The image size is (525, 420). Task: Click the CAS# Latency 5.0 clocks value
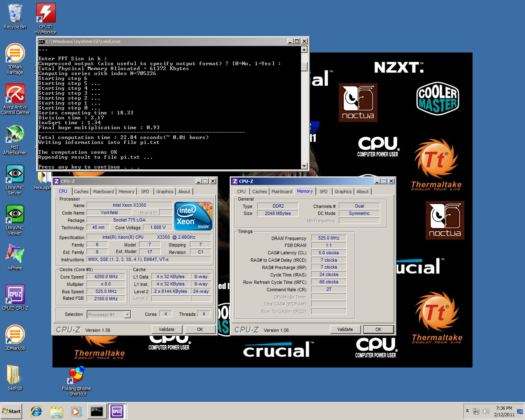[329, 253]
